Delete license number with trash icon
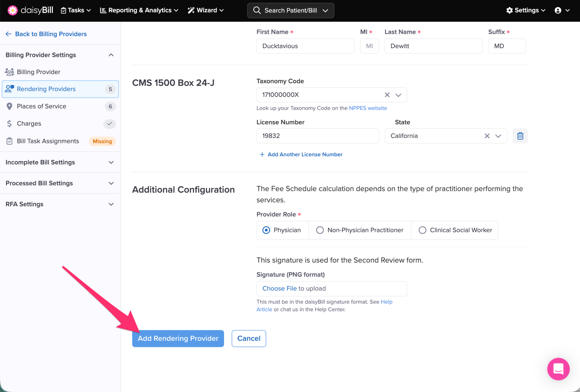The width and height of the screenshot is (580, 392). tap(520, 136)
